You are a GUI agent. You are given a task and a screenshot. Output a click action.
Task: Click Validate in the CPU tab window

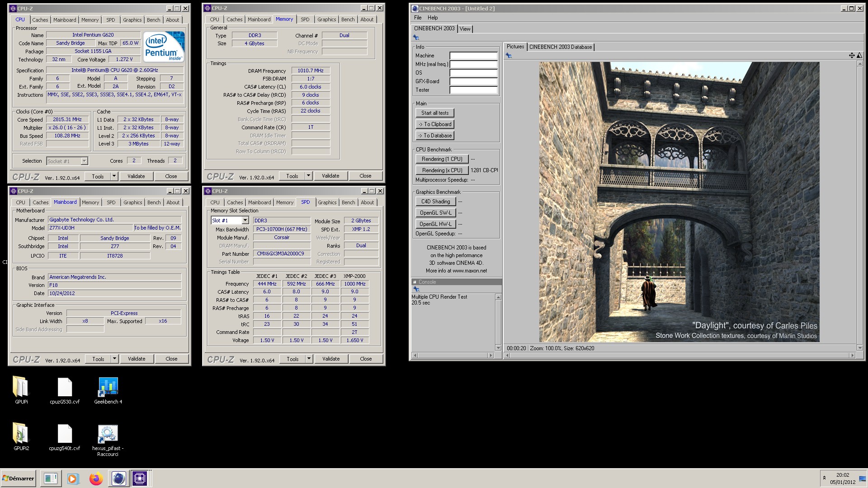pyautogui.click(x=136, y=176)
